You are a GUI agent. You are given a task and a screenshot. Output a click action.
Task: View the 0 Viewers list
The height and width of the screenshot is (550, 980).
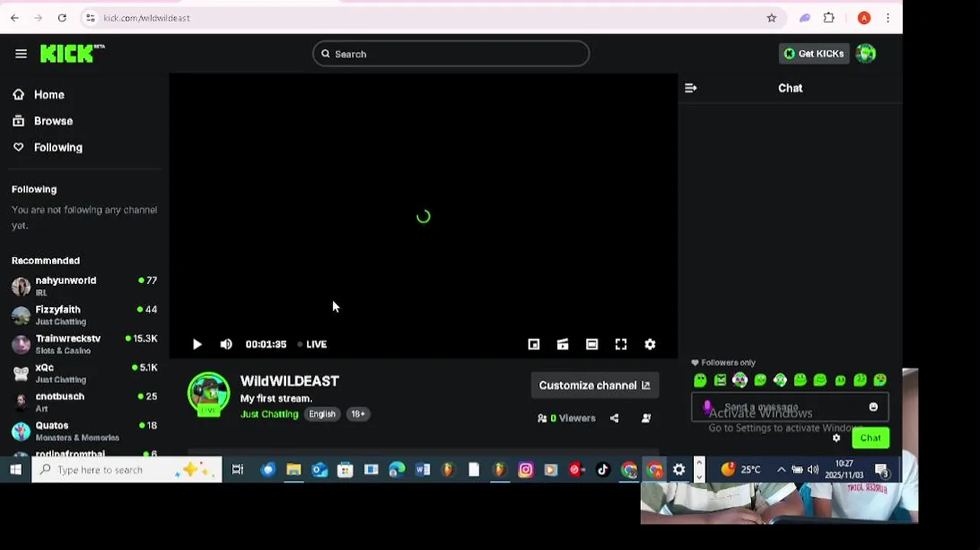[566, 418]
